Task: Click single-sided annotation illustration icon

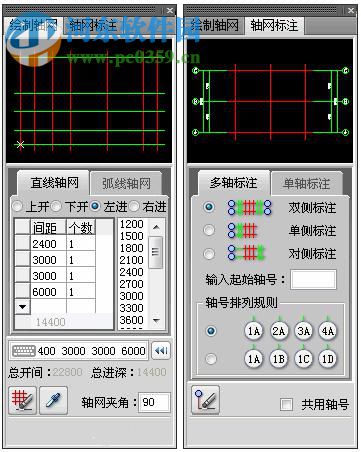Action: point(242,230)
